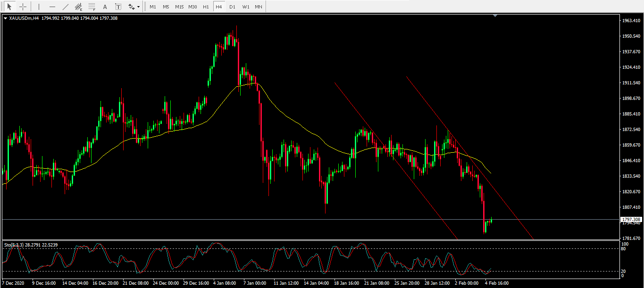
Task: Expand the XAUUSDm chart symbol menu triangle
Action: click(x=5, y=18)
